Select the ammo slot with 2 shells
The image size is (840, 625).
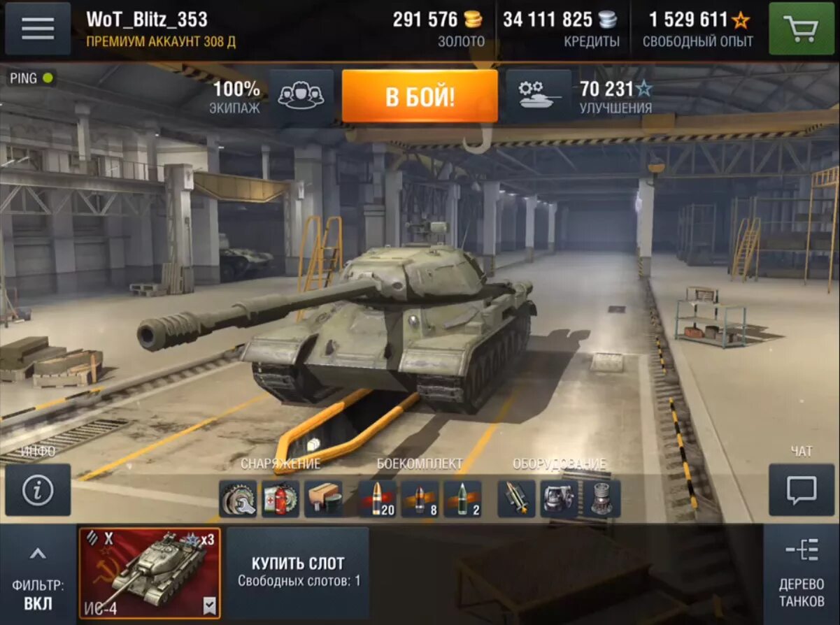[462, 498]
